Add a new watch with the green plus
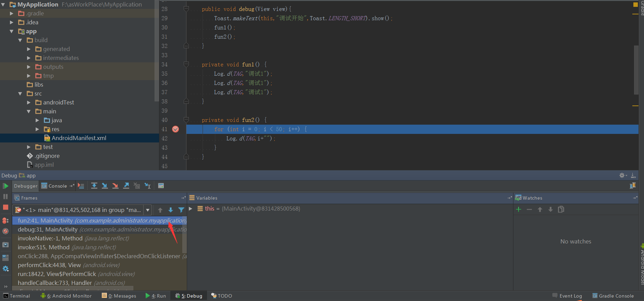 click(519, 209)
